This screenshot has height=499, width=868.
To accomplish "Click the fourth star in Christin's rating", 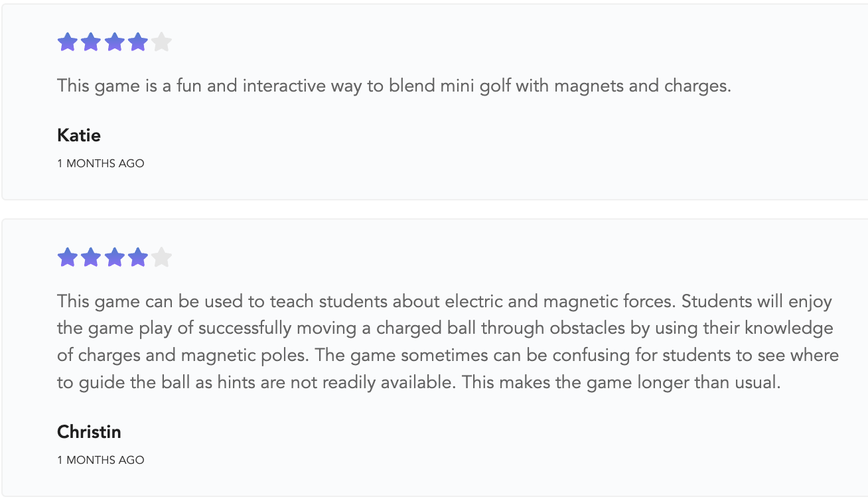I will coord(137,257).
